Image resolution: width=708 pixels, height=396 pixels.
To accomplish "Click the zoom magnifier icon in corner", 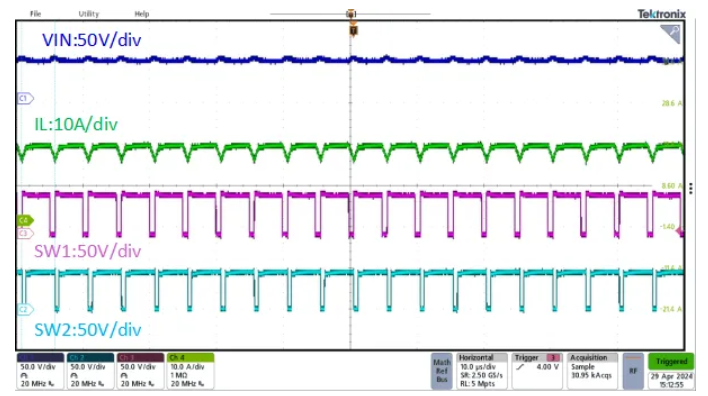I will pyautogui.click(x=670, y=34).
